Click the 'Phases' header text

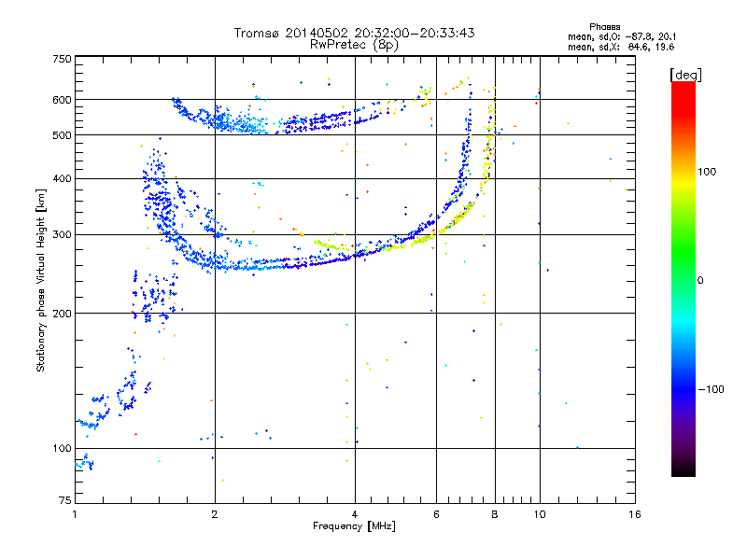[x=604, y=27]
